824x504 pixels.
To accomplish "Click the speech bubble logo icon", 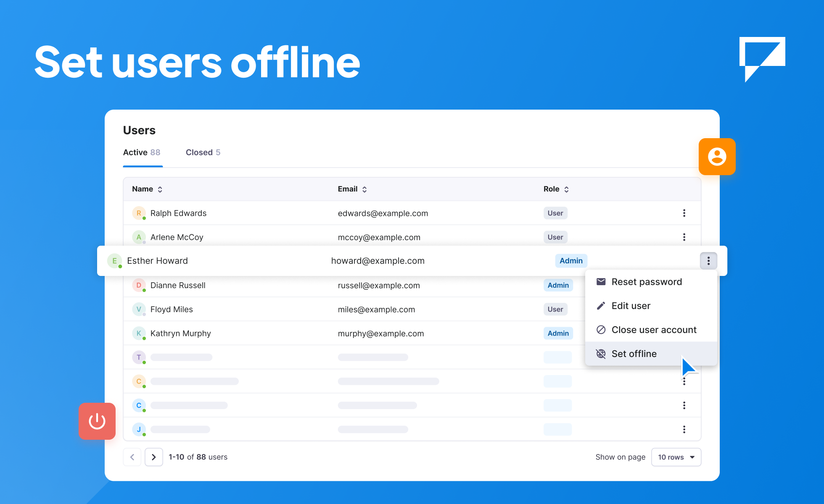I will [762, 59].
